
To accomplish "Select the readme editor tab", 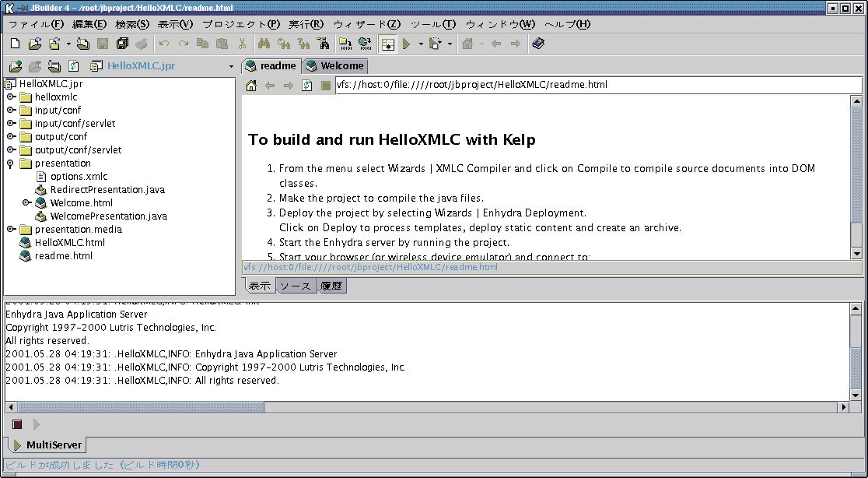I will (271, 66).
